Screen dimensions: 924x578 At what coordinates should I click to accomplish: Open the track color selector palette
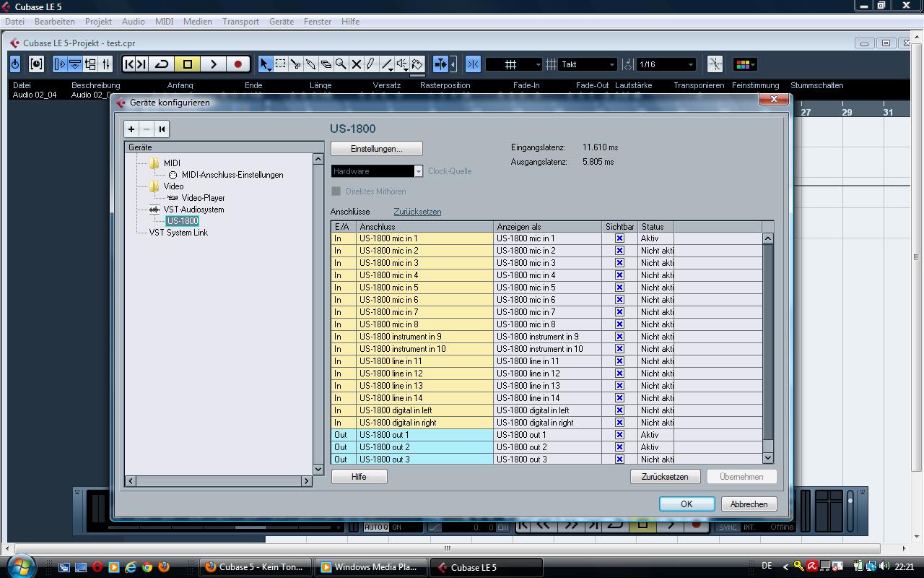[x=745, y=64]
